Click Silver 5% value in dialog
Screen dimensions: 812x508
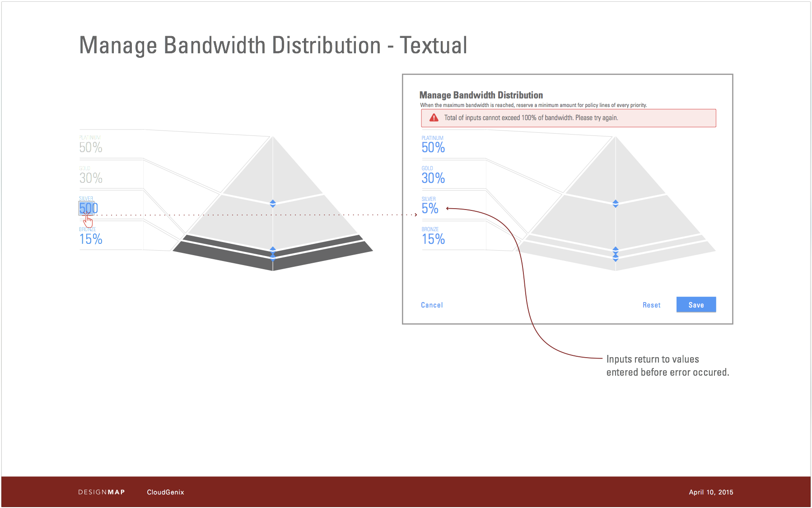(x=430, y=209)
